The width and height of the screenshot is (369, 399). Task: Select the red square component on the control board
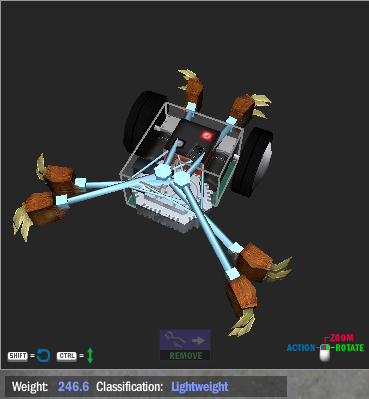point(206,135)
